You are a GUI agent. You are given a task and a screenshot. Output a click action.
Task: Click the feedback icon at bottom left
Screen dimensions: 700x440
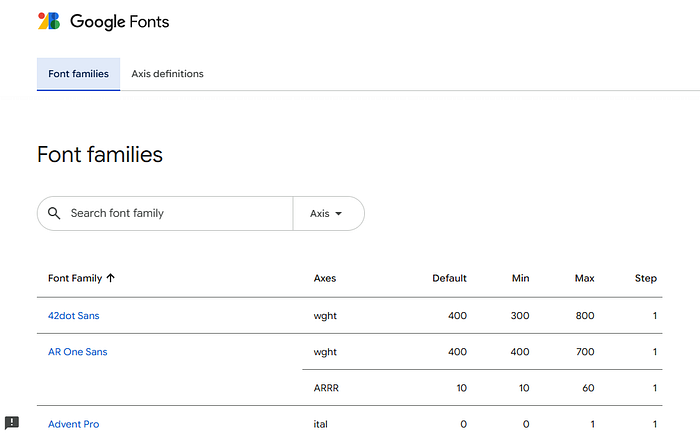[x=12, y=422]
